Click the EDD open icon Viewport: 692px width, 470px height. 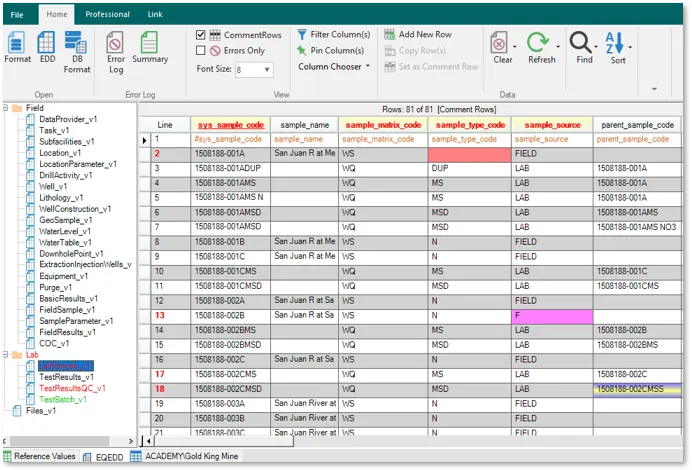click(46, 42)
